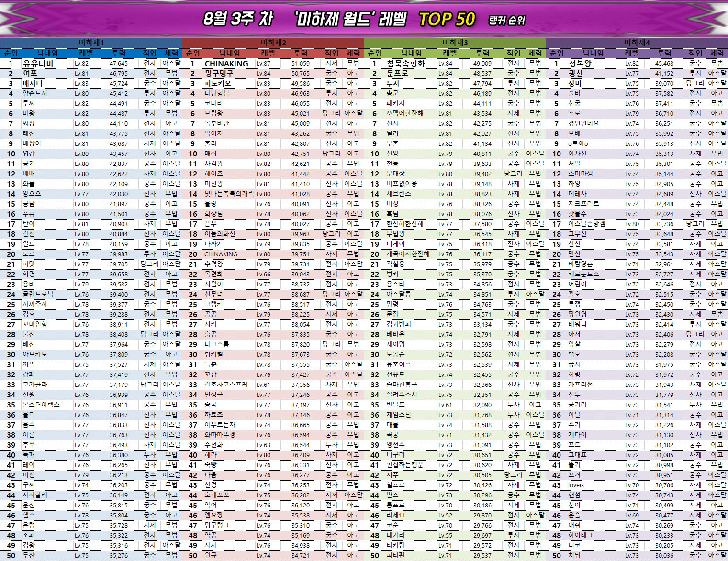The width and height of the screenshot is (728, 561).
Task: Select the 미하제3 server header
Action: point(455,43)
